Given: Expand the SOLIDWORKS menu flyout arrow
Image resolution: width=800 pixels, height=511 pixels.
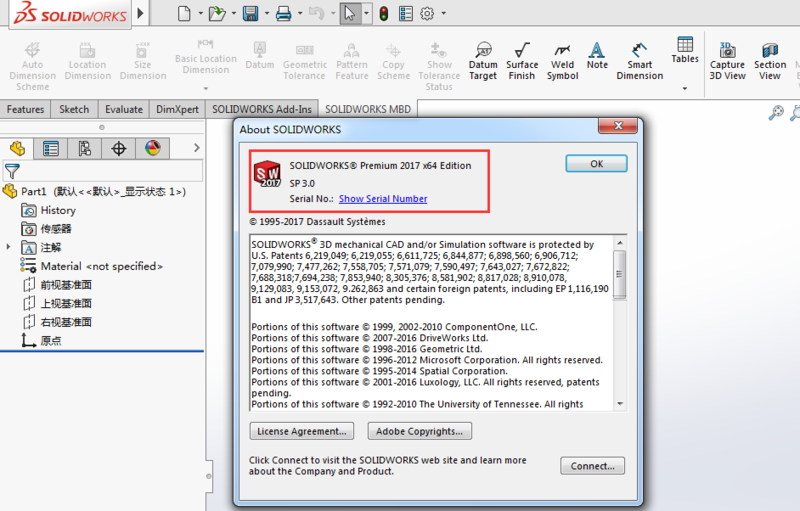Looking at the screenshot, I should (x=141, y=13).
